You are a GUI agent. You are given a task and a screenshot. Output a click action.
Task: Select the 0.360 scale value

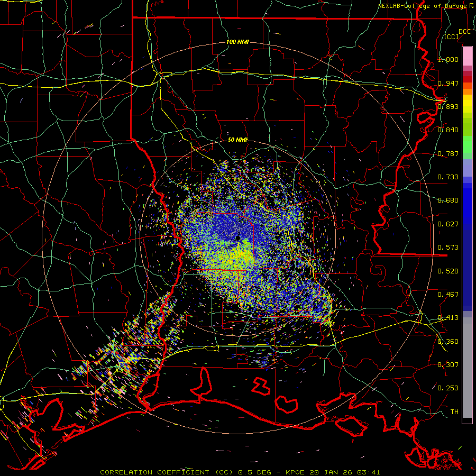[x=448, y=341]
